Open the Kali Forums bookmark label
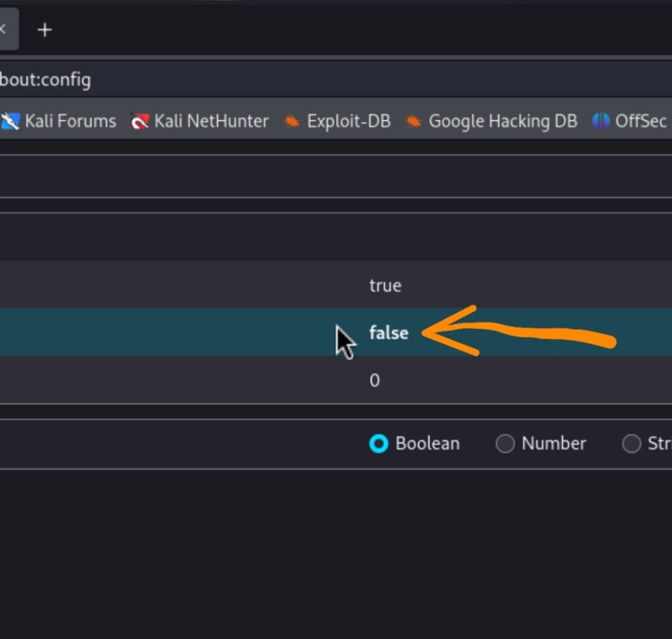The image size is (672, 639). 70,121
